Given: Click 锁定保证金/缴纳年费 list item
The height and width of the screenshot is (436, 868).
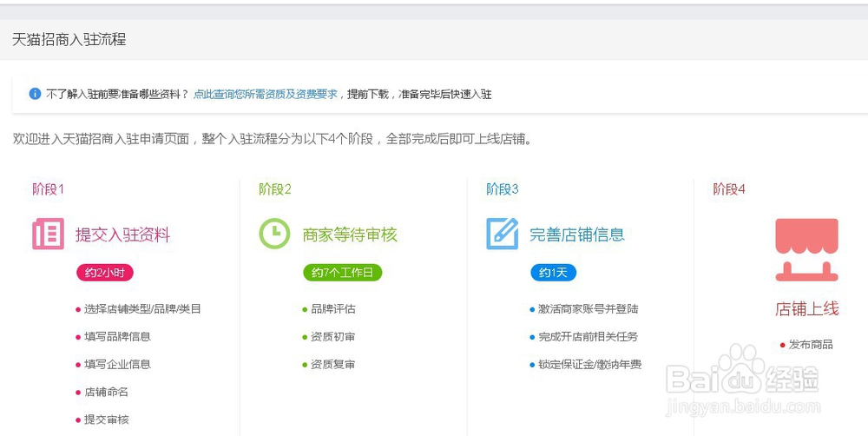Looking at the screenshot, I should 586,365.
